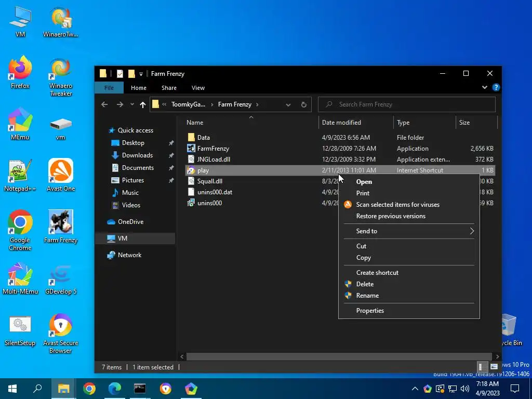
Task: Select the vm drive icon on desktop
Action: pyautogui.click(x=60, y=129)
